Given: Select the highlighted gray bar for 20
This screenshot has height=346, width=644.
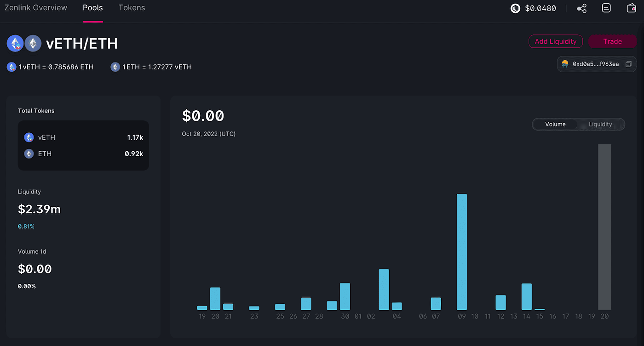Looking at the screenshot, I should point(604,227).
